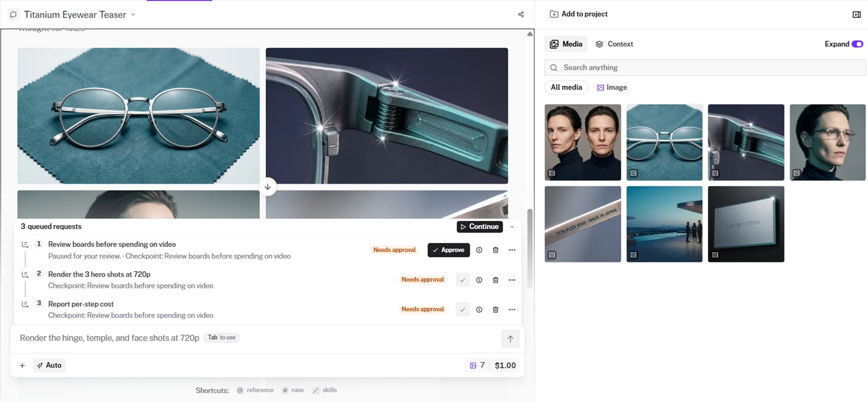The image size is (868, 402).
Task: Switch to the Media tab
Action: click(x=566, y=44)
